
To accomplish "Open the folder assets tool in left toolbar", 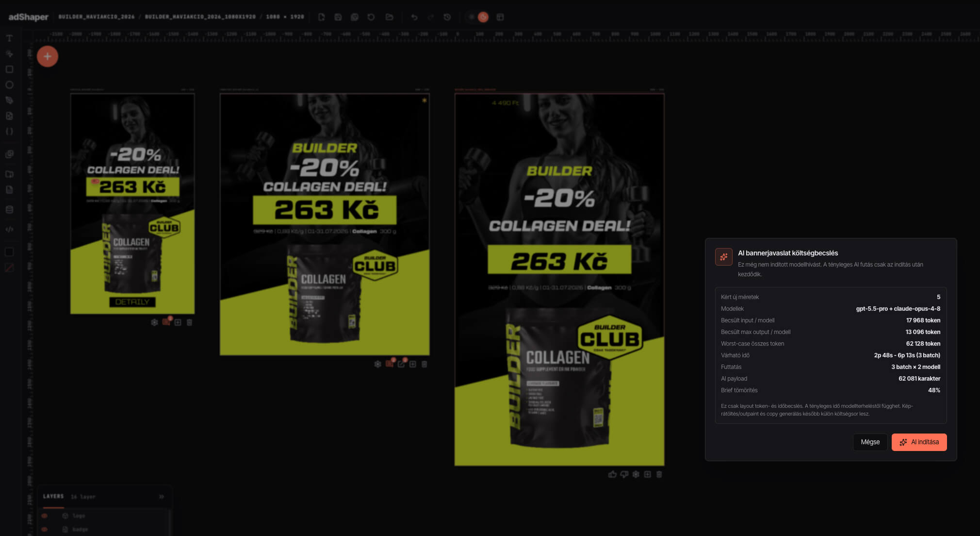I will pos(9,174).
